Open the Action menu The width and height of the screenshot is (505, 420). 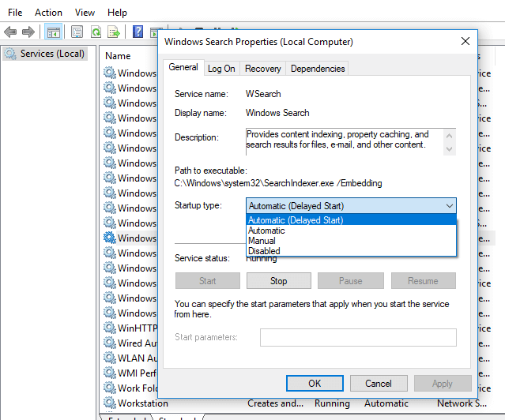pyautogui.click(x=48, y=13)
